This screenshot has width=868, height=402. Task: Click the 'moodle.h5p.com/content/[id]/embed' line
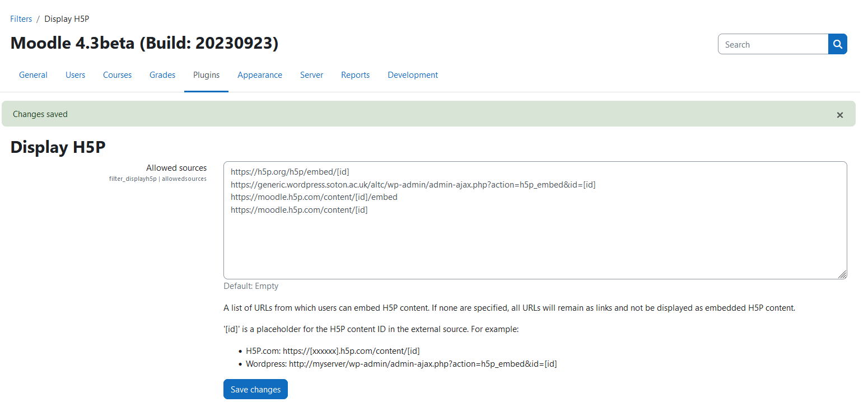(x=314, y=197)
